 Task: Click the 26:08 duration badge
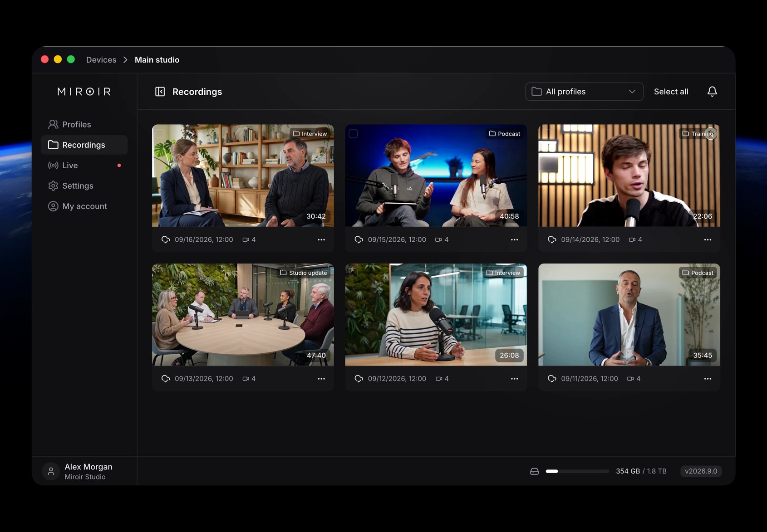point(509,355)
